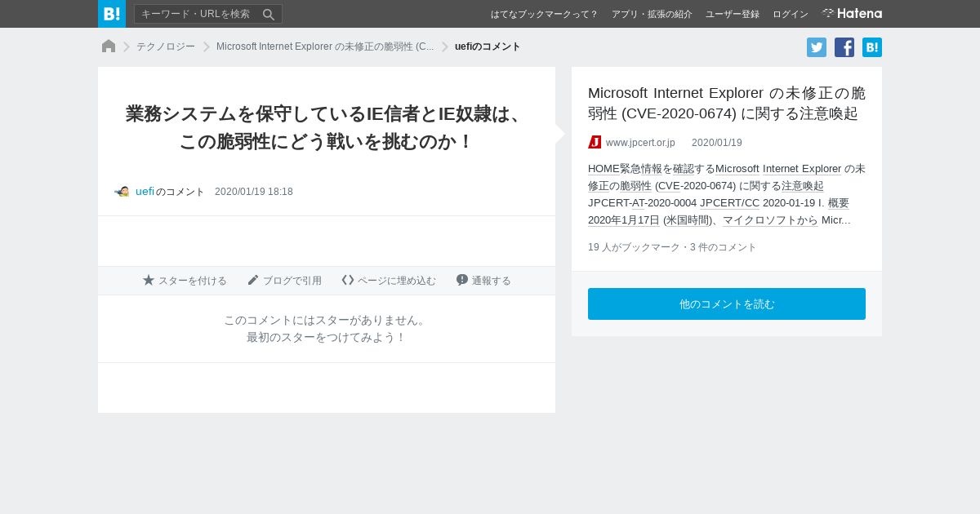Click the search magnifier icon

coord(268,14)
